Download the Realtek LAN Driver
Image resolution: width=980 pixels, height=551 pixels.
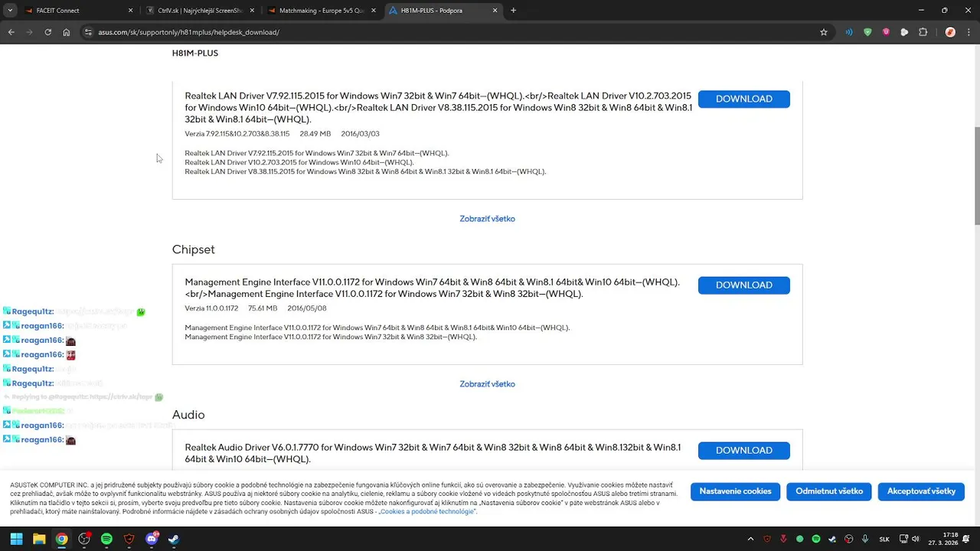(743, 99)
